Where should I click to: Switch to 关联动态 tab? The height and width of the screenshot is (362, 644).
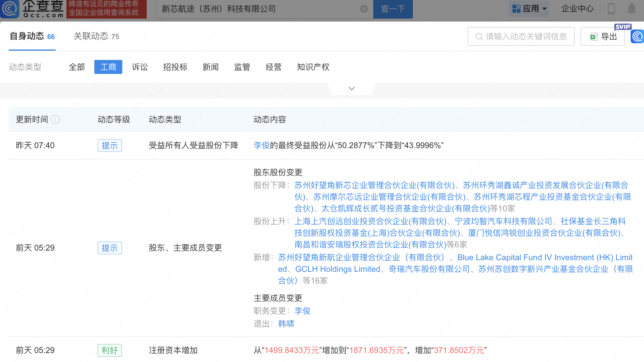(96, 36)
